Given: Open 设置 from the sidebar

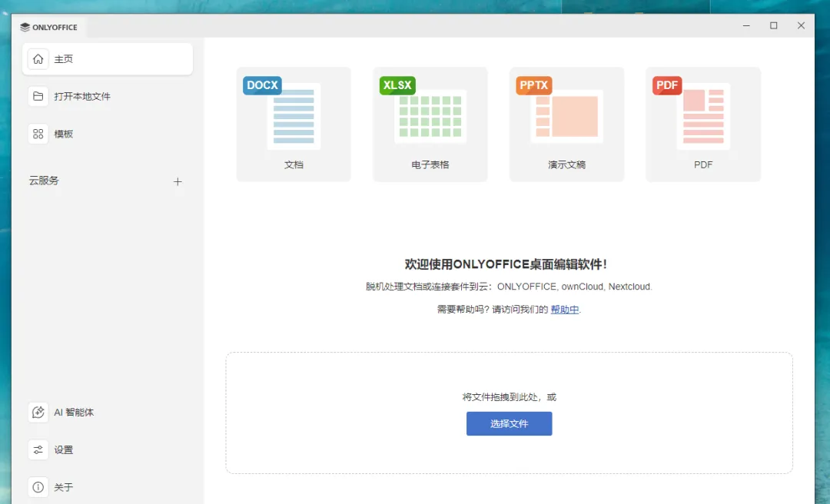Looking at the screenshot, I should pyautogui.click(x=108, y=450).
